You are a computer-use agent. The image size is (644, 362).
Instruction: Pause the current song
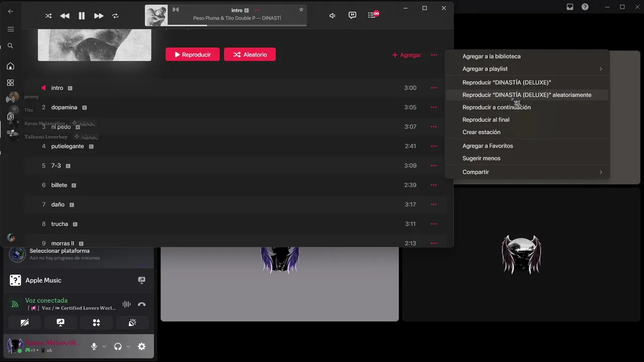click(82, 16)
